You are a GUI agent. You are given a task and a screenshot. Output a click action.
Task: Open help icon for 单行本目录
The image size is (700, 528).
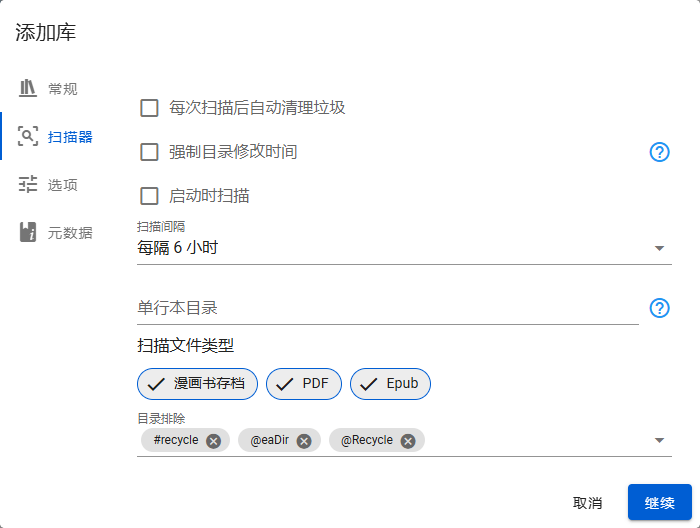click(659, 308)
